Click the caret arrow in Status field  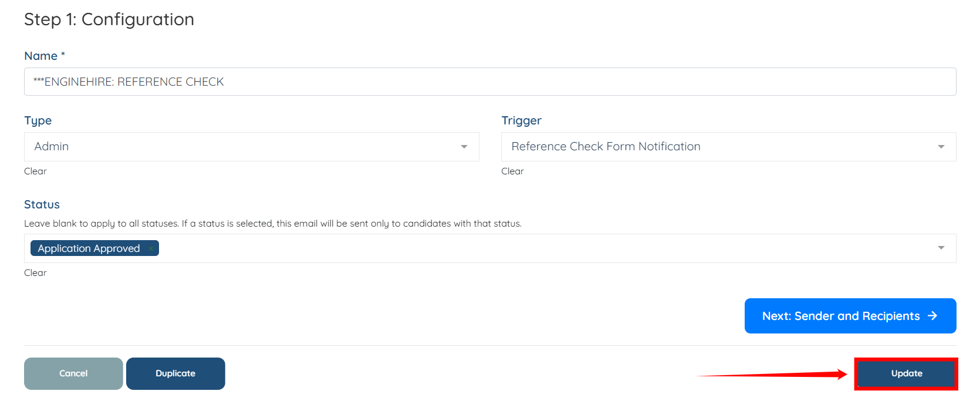tap(941, 248)
